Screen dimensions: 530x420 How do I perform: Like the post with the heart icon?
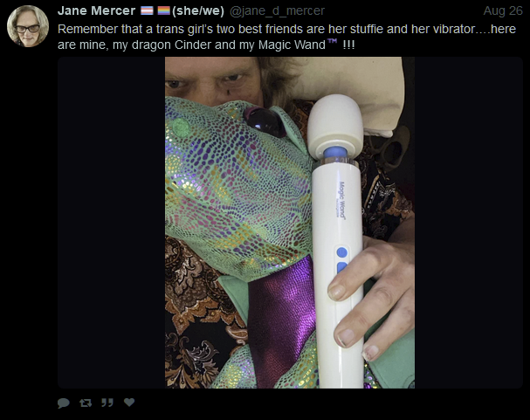tap(129, 402)
